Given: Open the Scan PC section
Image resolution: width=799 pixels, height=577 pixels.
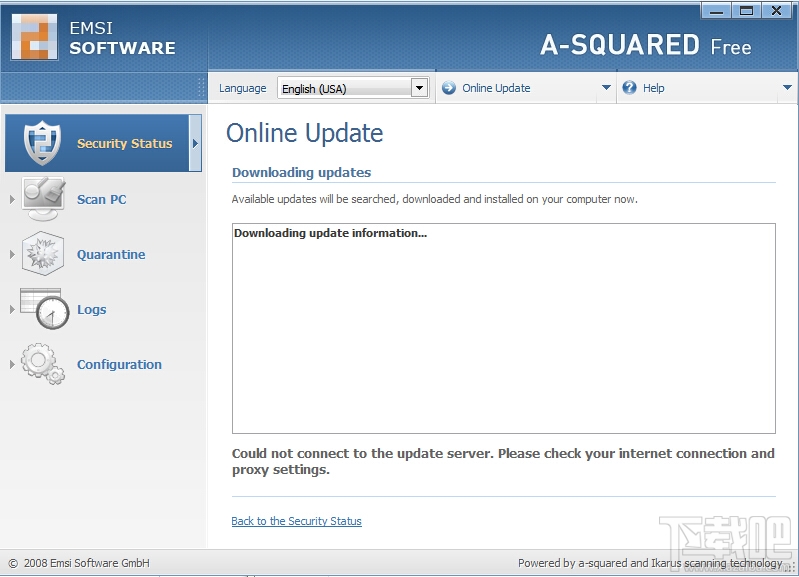Looking at the screenshot, I should 101,199.
